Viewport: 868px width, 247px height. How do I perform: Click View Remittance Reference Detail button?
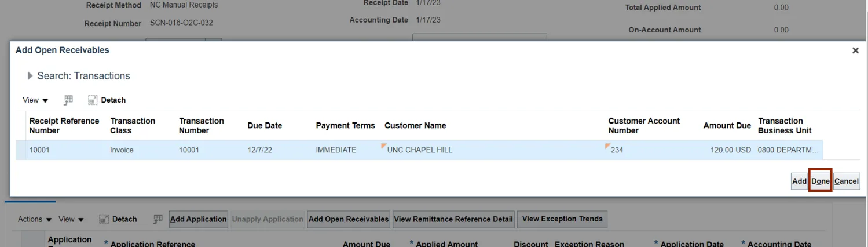[453, 219]
